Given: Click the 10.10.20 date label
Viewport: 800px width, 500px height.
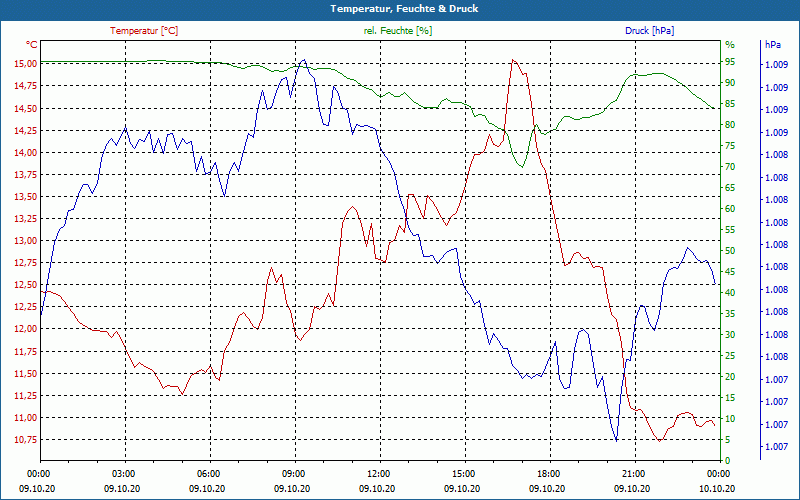Looking at the screenshot, I should [x=717, y=488].
